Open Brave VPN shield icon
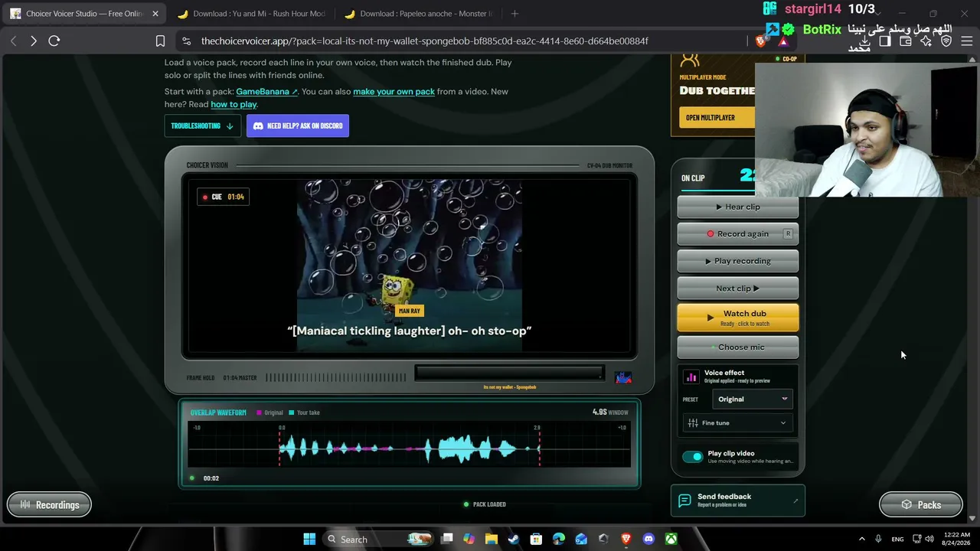This screenshot has height=551, width=980. point(946,41)
